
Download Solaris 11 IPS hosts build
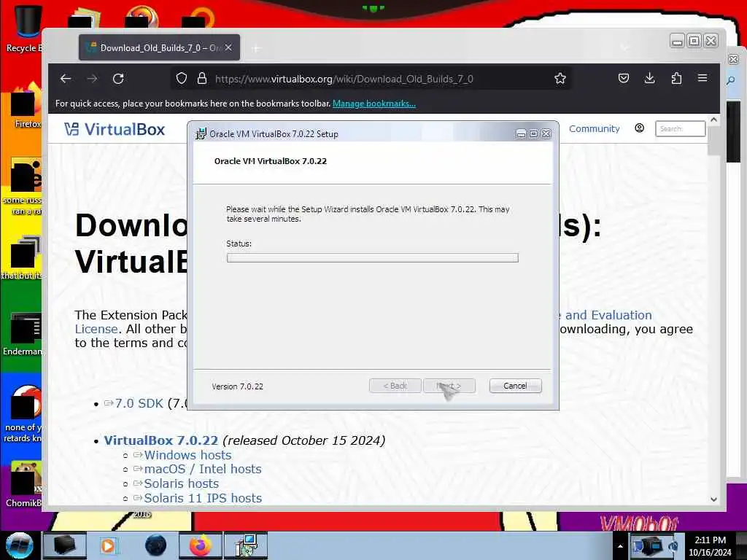pyautogui.click(x=203, y=498)
